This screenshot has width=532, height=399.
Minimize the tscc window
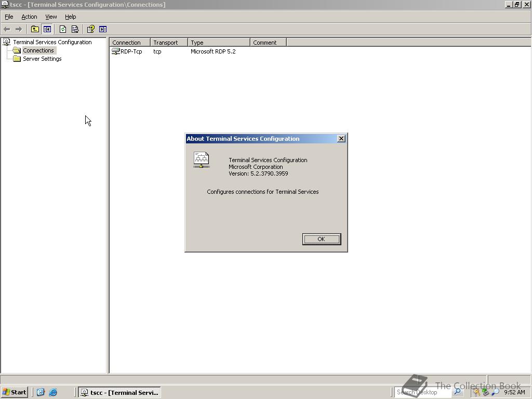click(508, 4)
